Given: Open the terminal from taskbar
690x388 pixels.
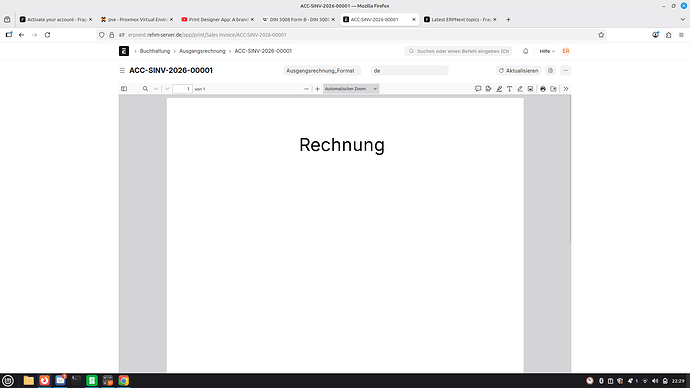Looking at the screenshot, I should 76,381.
